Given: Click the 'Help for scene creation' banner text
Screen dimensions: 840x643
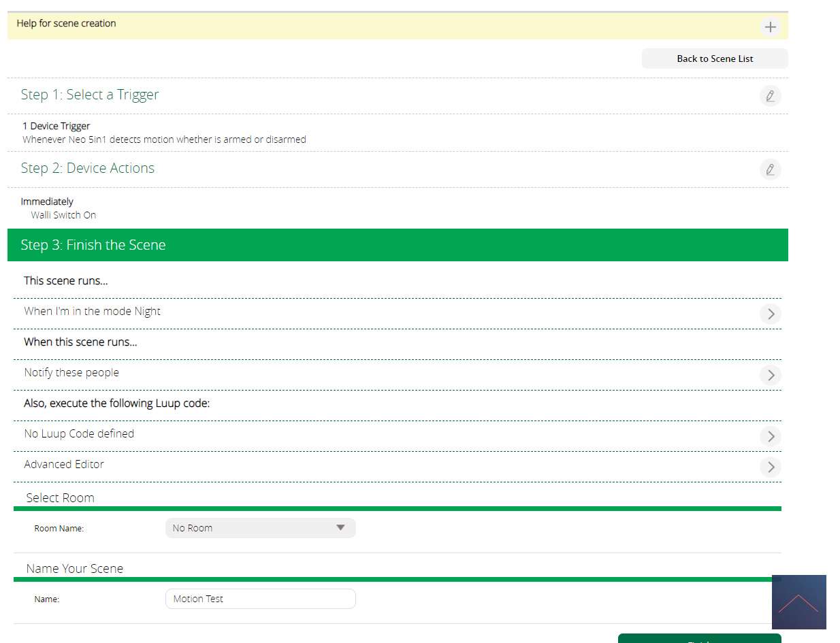Looking at the screenshot, I should (x=67, y=23).
